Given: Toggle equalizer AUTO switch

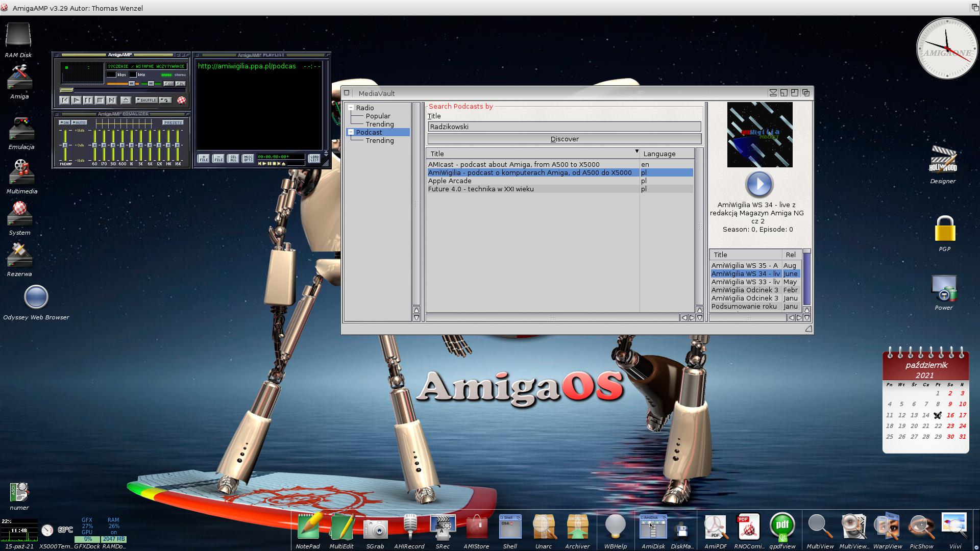Looking at the screenshot, I should [x=79, y=122].
